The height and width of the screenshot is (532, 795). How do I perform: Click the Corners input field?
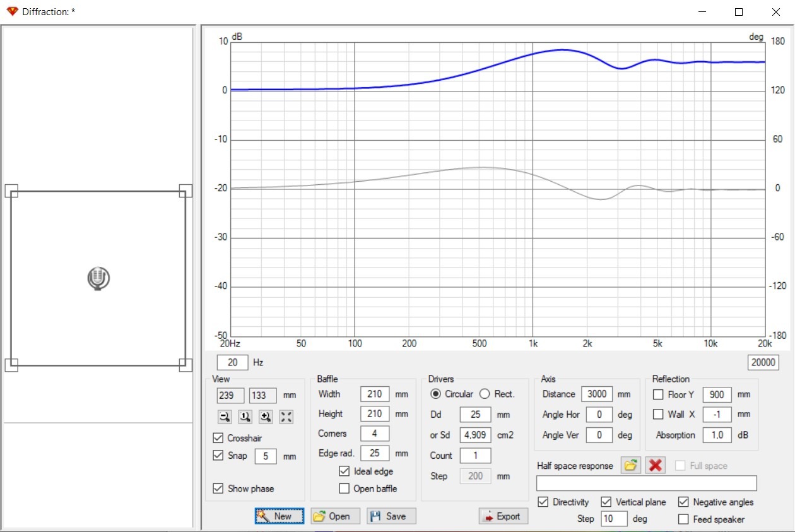[x=375, y=434]
